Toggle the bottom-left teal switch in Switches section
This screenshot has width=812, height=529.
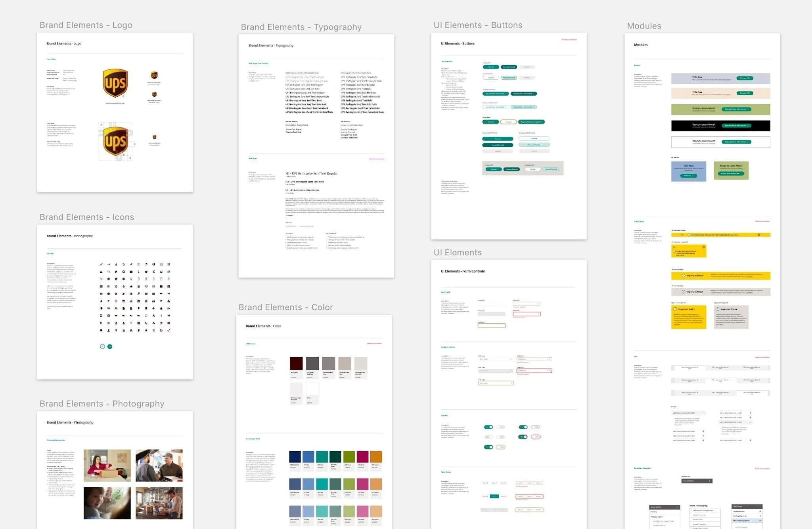(488, 447)
